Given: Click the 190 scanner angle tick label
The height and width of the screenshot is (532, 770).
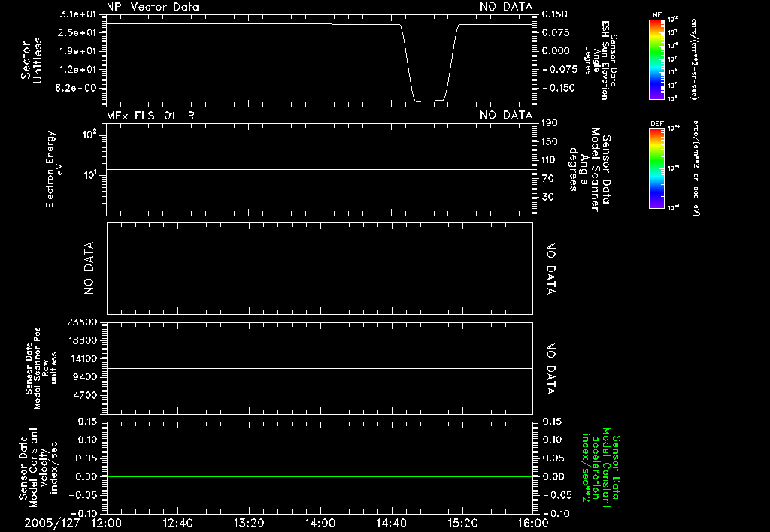Looking at the screenshot, I should (x=550, y=122).
